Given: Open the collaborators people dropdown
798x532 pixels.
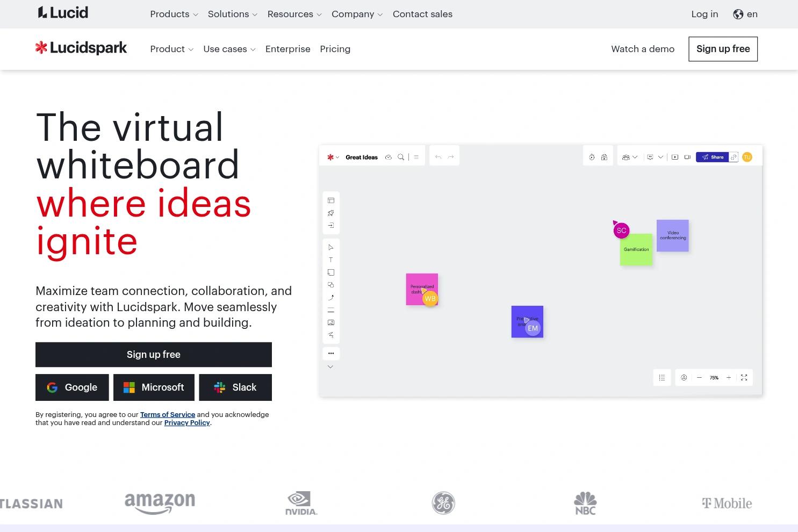Looking at the screenshot, I should 630,157.
